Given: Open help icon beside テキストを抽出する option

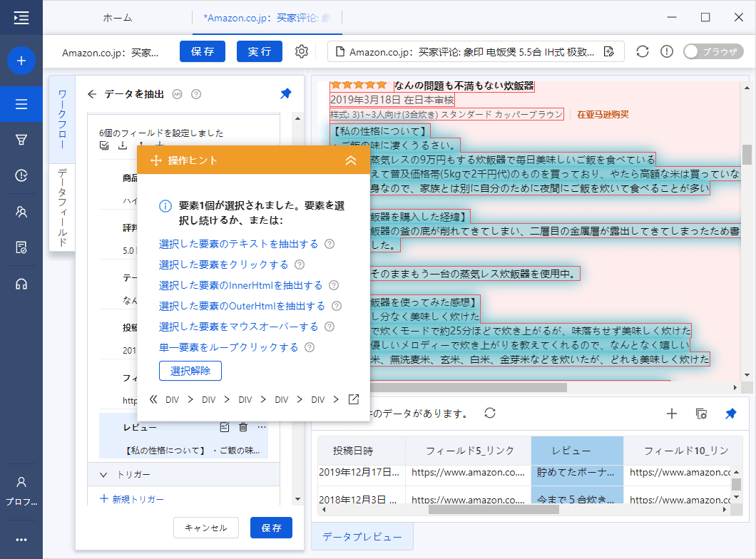Looking at the screenshot, I should click(330, 244).
